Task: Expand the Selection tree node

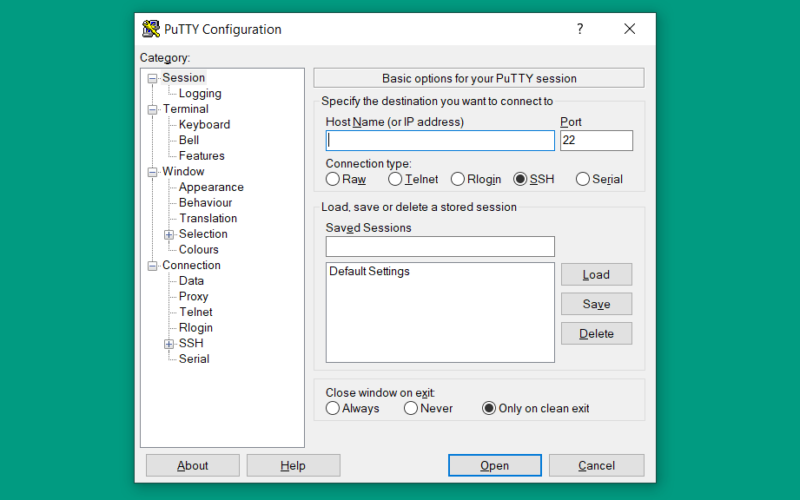Action: pyautogui.click(x=169, y=235)
